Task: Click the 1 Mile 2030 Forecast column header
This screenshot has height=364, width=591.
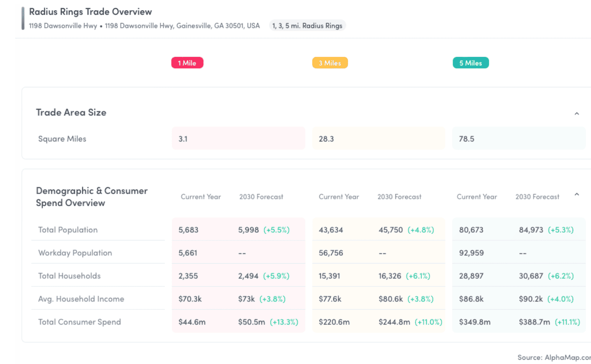Action: coord(261,197)
